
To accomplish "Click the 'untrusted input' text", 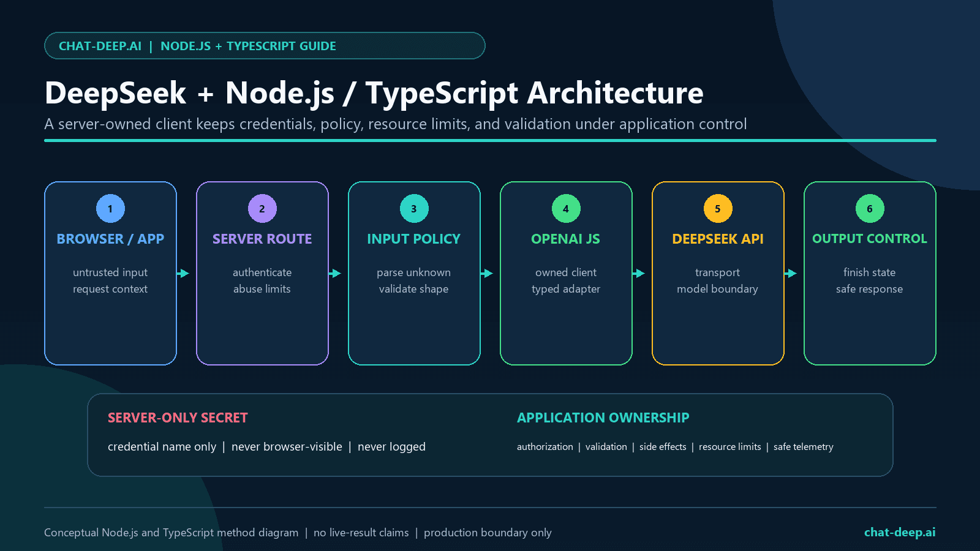I will coord(110,272).
